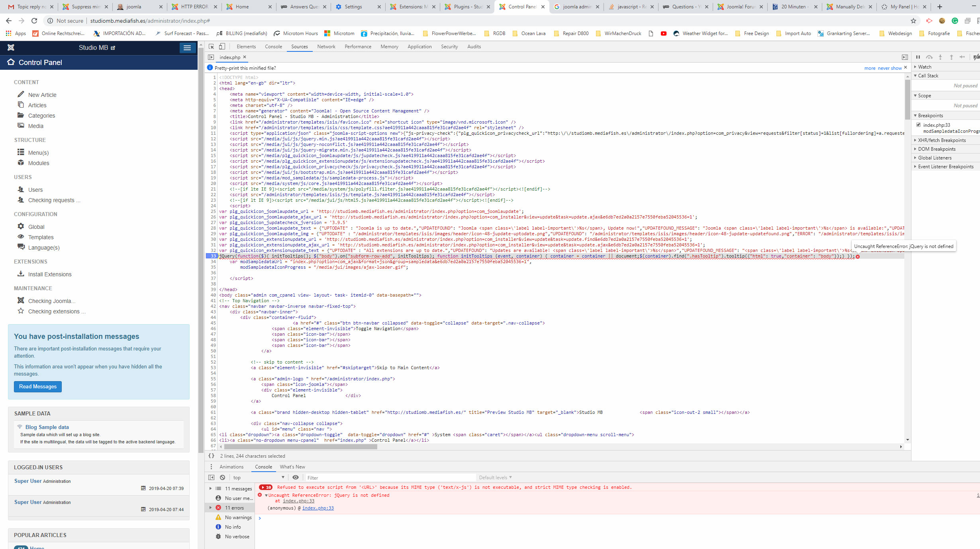
Task: Switch to the Network DevTools tab
Action: point(326,47)
